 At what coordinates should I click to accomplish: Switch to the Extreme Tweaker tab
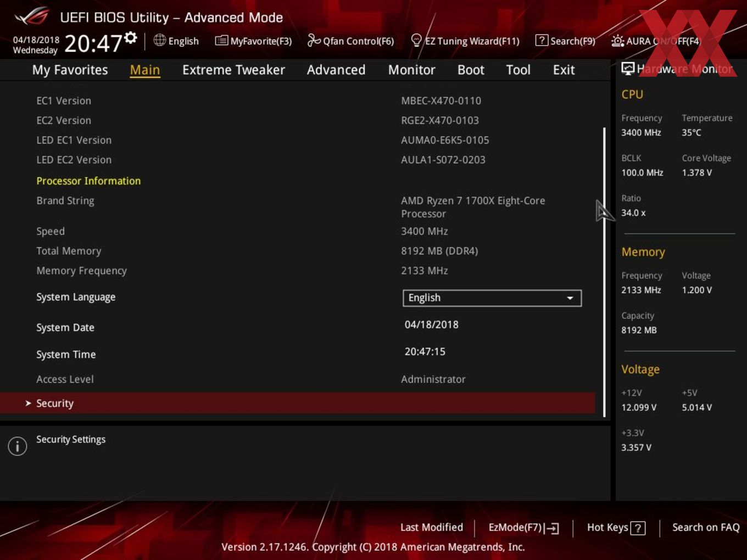point(233,70)
